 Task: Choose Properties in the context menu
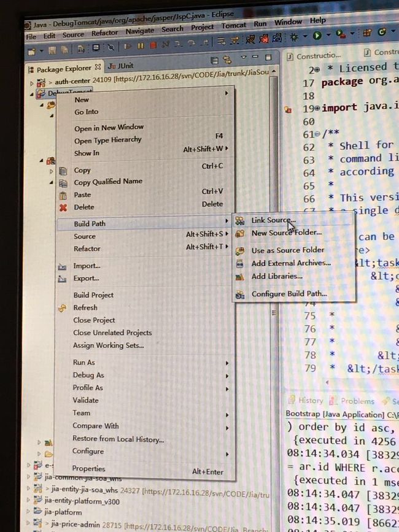click(x=145, y=469)
